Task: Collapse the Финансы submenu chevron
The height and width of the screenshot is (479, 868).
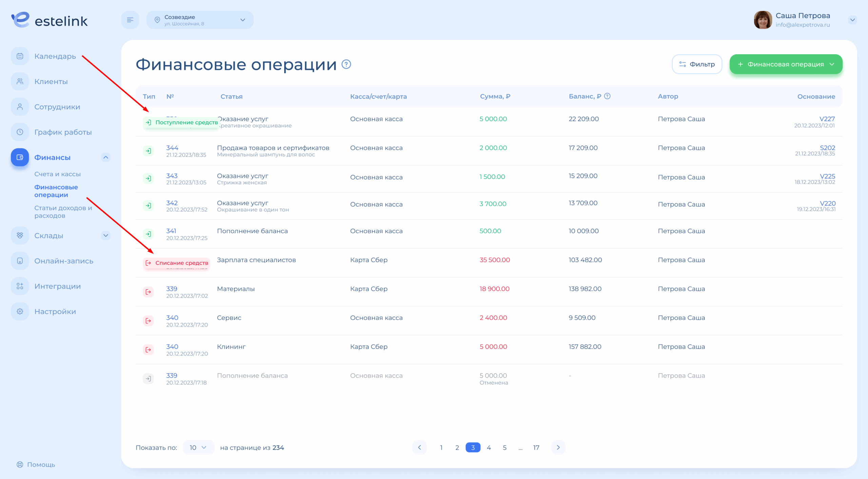Action: tap(106, 157)
